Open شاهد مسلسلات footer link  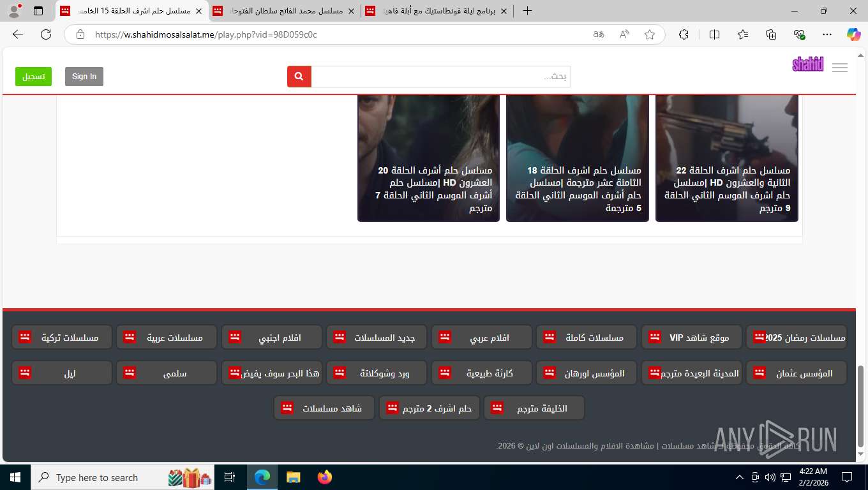(x=324, y=408)
